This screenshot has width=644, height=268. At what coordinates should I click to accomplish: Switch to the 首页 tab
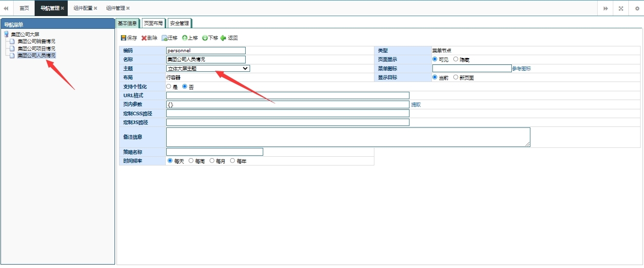(24, 8)
